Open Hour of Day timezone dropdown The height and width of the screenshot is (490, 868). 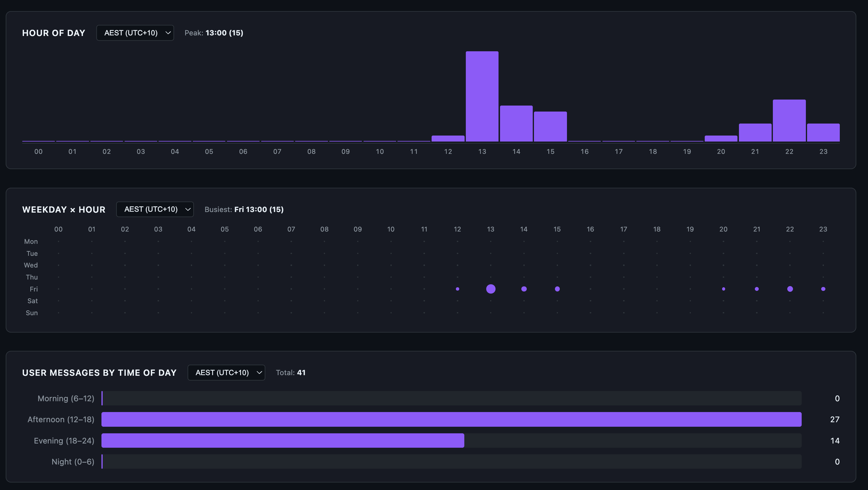135,33
